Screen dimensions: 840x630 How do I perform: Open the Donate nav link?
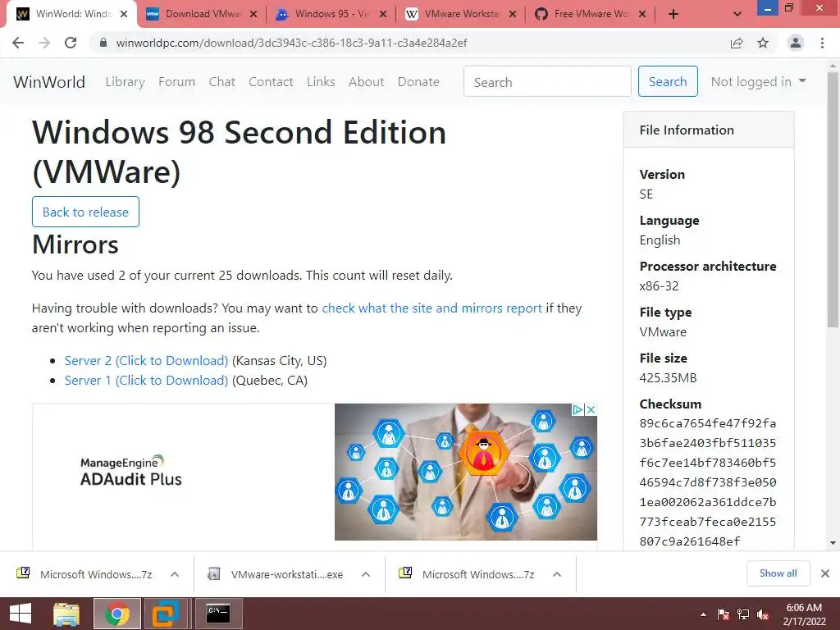(418, 82)
